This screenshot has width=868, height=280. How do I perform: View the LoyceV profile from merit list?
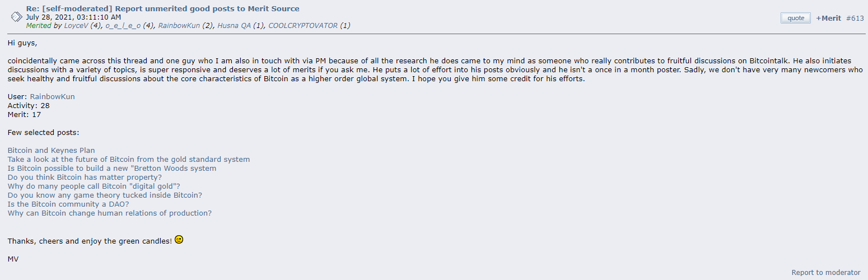(77, 25)
